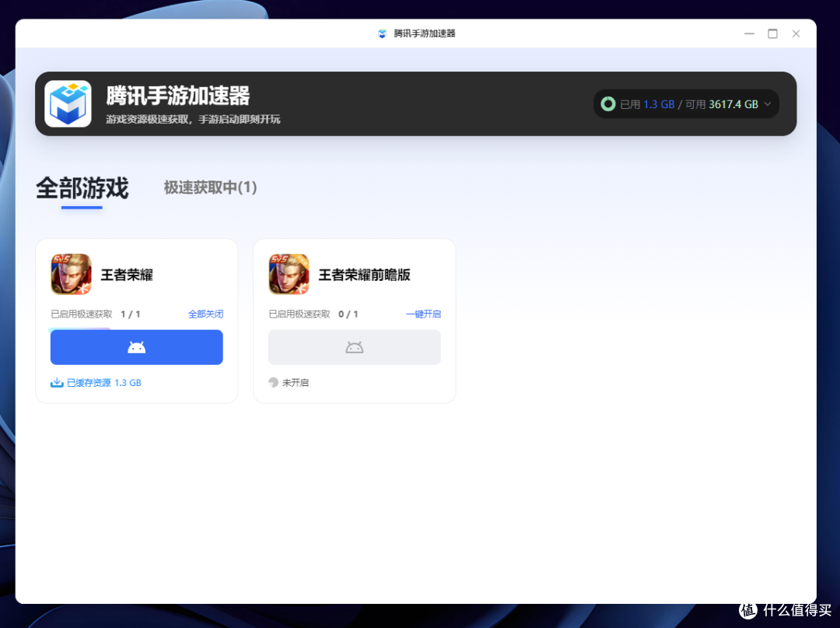Click the green storage usage ring icon
Viewport: 840px width, 628px height.
(x=608, y=104)
